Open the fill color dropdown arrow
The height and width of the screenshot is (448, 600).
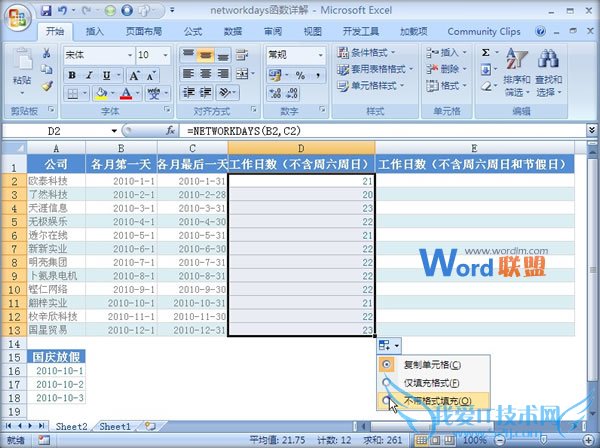pos(112,93)
